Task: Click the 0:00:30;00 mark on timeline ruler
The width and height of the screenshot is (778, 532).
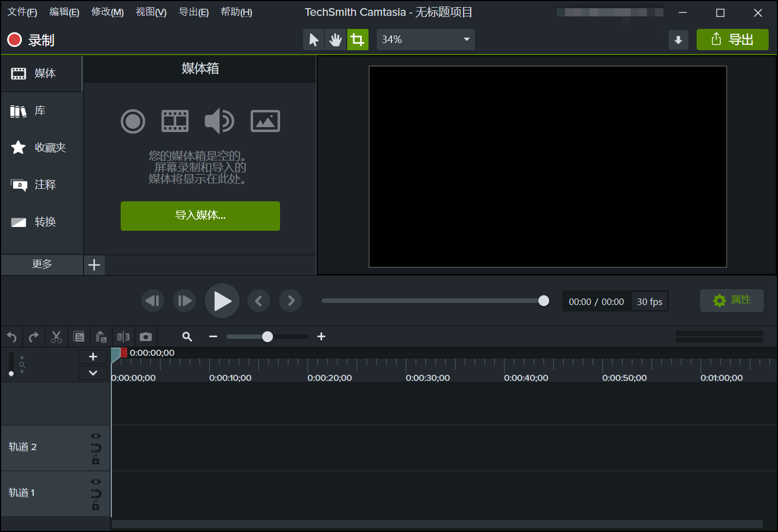Action: [427, 378]
